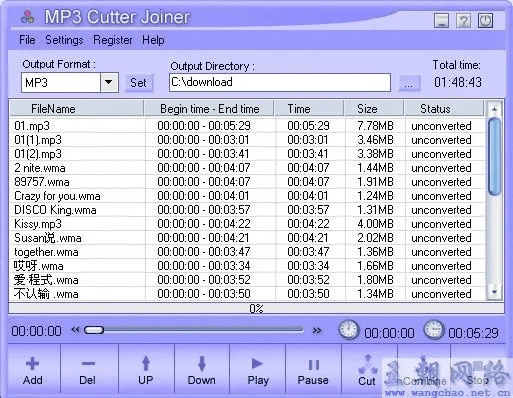Sort by Time column header
Image resolution: width=513 pixels, height=398 pixels.
tap(309, 109)
